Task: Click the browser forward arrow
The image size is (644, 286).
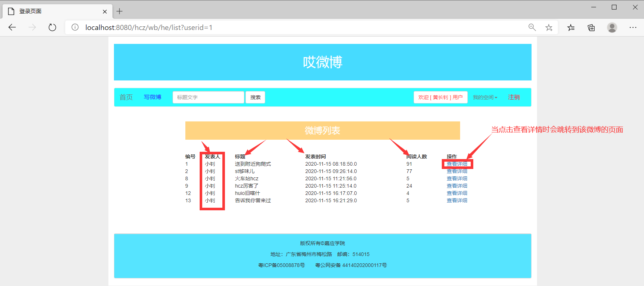Action: click(x=32, y=27)
